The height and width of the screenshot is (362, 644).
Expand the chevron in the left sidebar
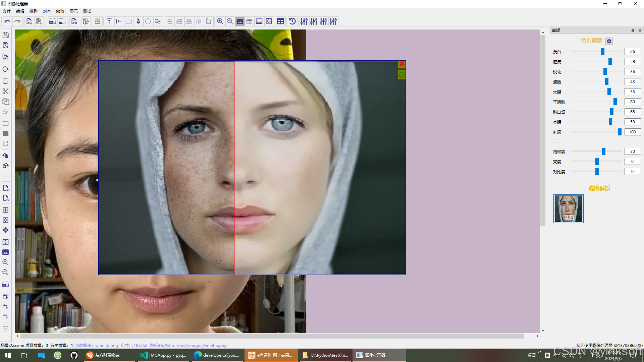[x=5, y=176]
